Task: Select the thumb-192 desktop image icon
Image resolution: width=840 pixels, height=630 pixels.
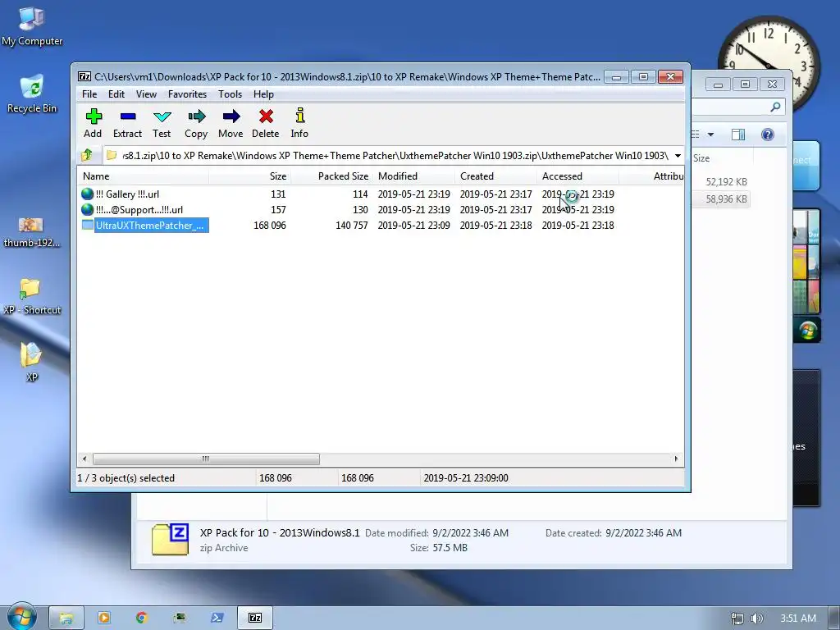Action: click(x=32, y=231)
